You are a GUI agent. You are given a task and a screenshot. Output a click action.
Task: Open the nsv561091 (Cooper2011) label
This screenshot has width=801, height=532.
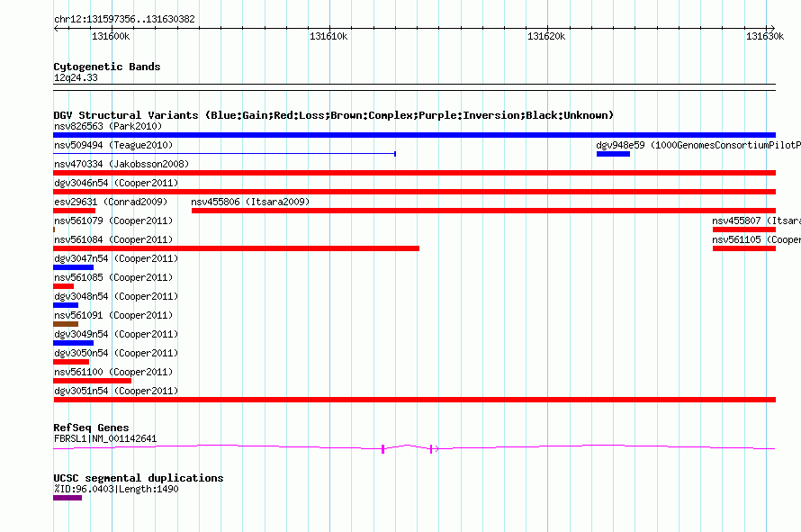point(113,315)
